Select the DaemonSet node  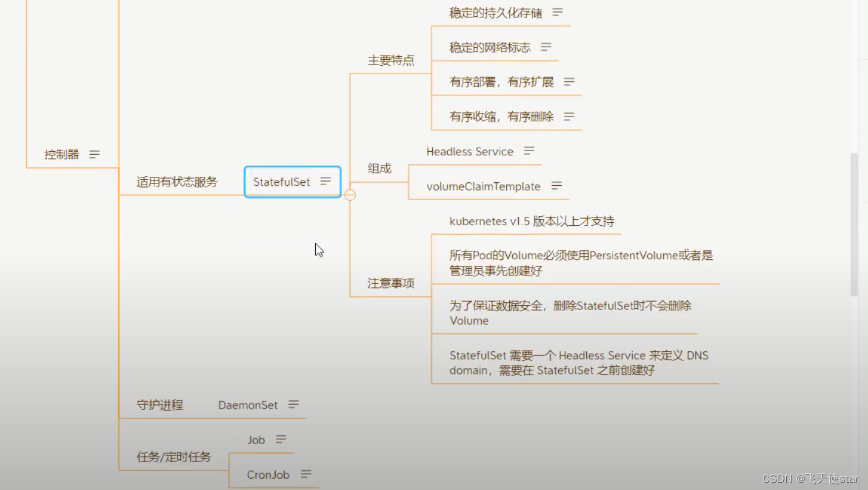tap(248, 405)
